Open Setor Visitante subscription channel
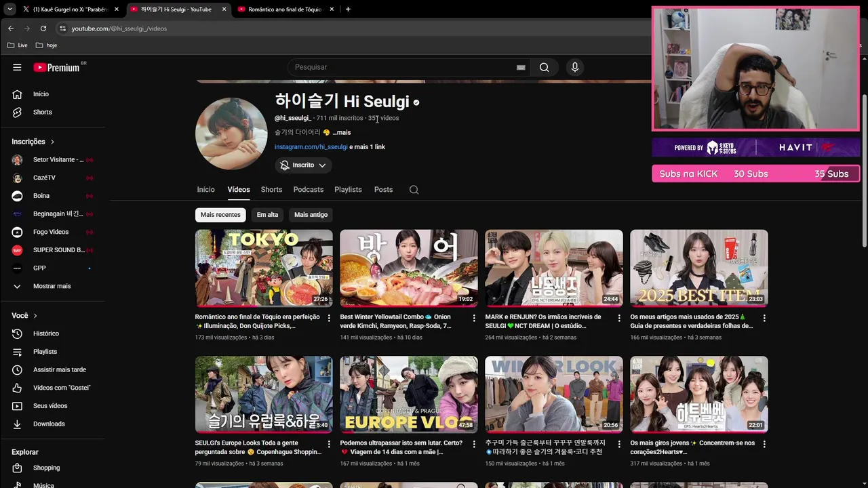The width and height of the screenshot is (868, 488). point(53,159)
